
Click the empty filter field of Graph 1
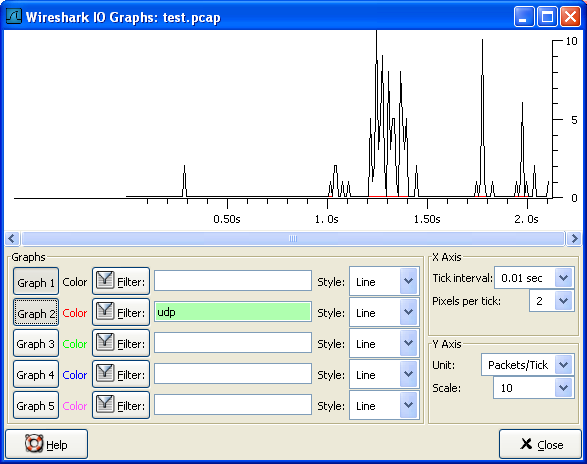coord(232,281)
